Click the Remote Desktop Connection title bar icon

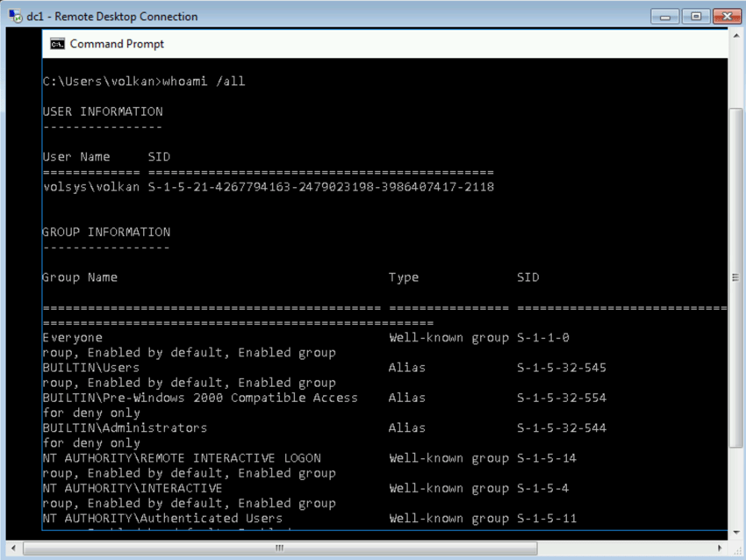[15, 17]
